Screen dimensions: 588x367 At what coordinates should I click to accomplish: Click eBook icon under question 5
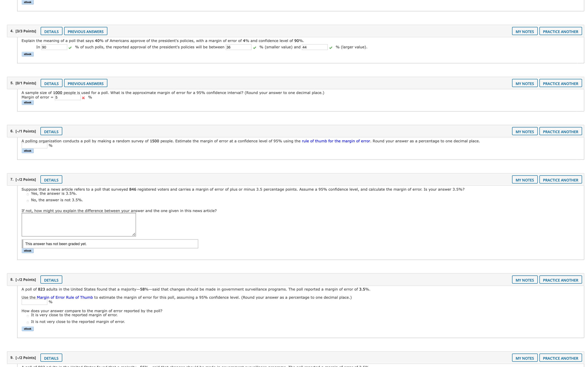pyautogui.click(x=27, y=102)
